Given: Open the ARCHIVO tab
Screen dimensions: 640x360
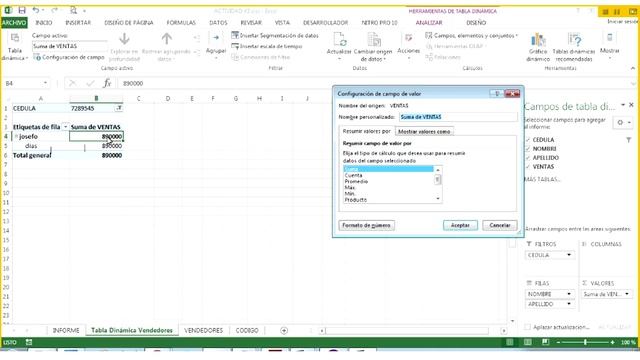Looking at the screenshot, I should [14, 22].
